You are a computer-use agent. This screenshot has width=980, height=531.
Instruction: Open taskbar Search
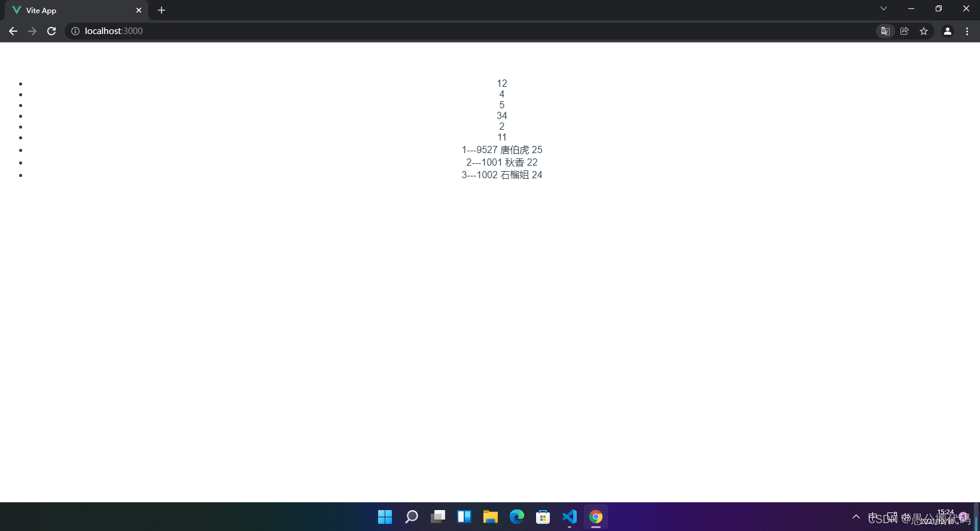(x=412, y=517)
